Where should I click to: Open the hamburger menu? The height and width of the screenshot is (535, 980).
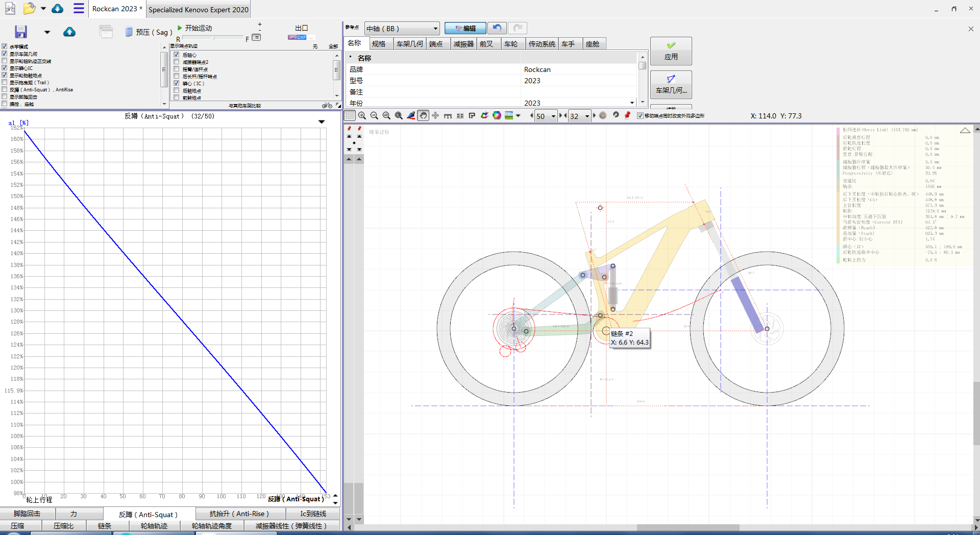[x=79, y=9]
